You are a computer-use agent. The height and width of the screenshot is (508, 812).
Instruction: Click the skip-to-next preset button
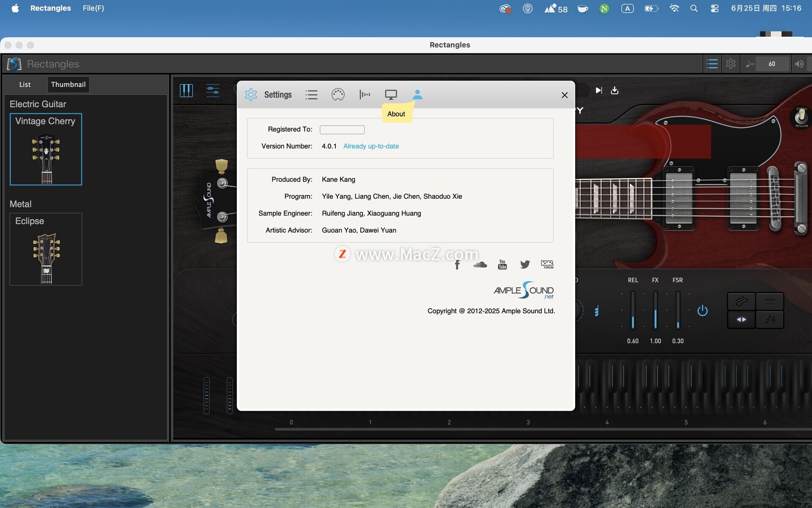pos(599,90)
